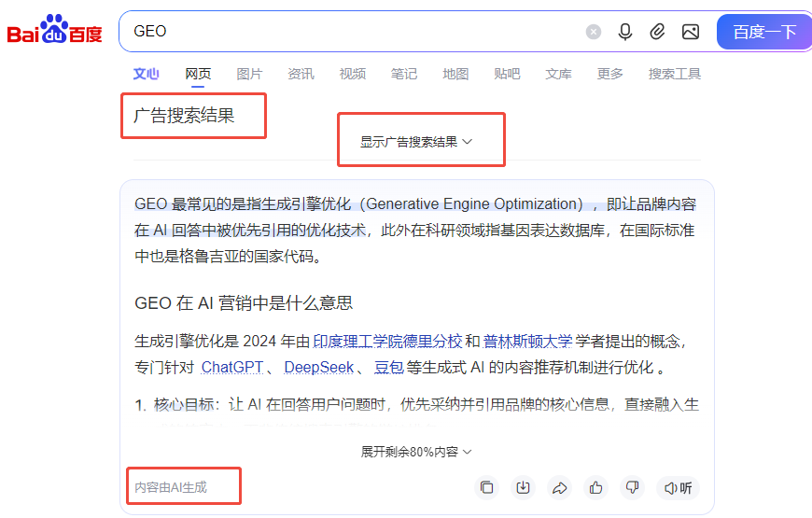Open the 视频 tab
The width and height of the screenshot is (812, 518).
point(352,74)
